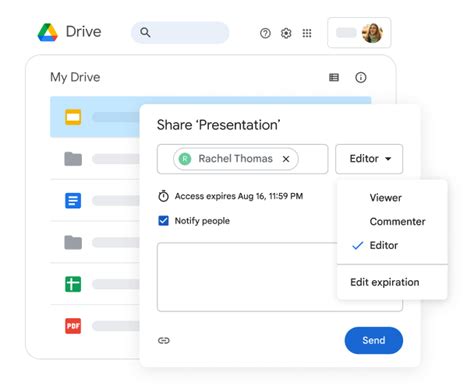Select the second gray folder icon
The height and width of the screenshot is (389, 474).
pos(73,242)
